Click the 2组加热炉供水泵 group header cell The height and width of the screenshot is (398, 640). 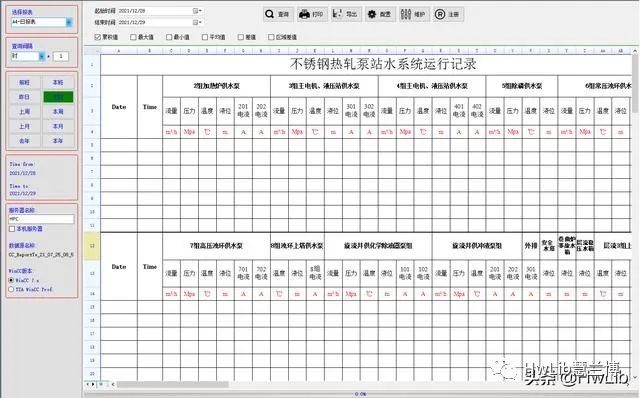[216, 86]
